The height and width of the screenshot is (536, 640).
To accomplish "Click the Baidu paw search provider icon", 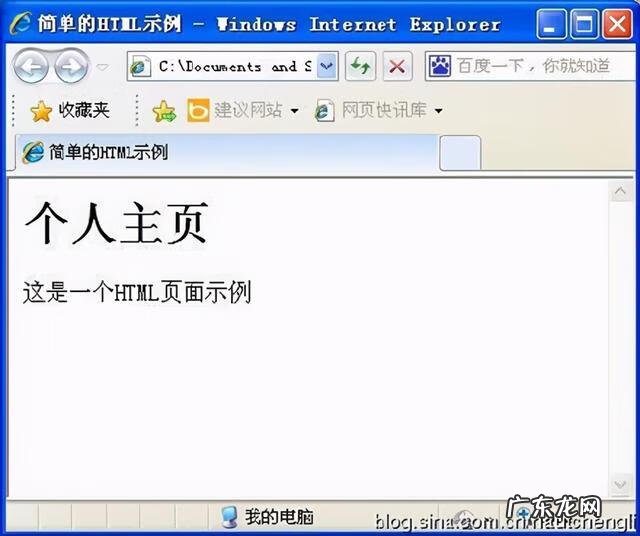I will 440,66.
